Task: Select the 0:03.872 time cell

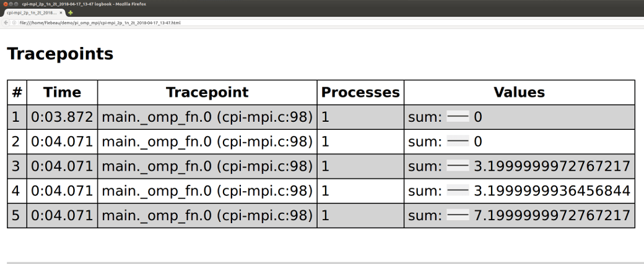Action: point(62,117)
